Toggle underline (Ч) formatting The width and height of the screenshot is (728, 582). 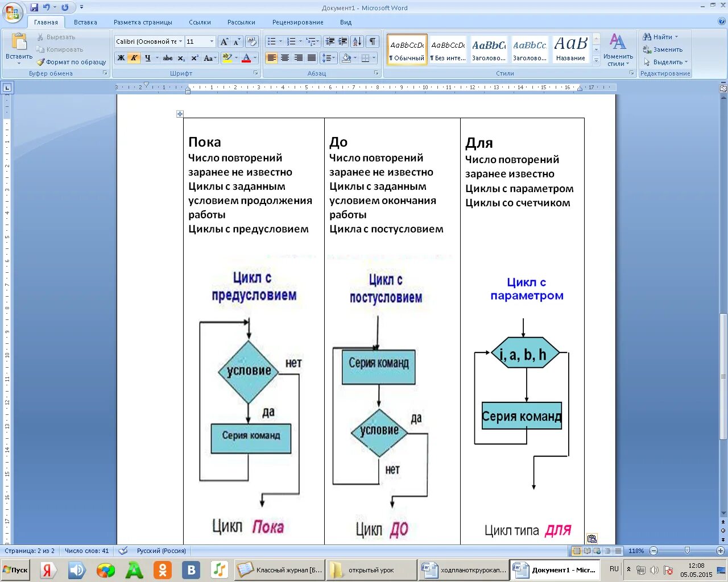pyautogui.click(x=148, y=58)
